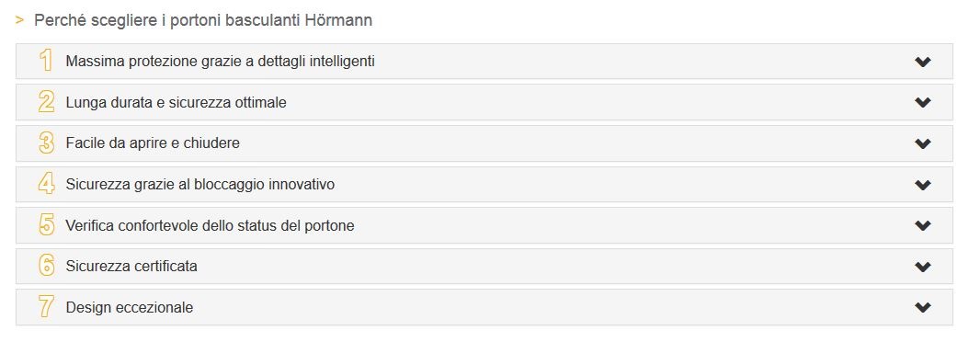The image size is (980, 342).
Task: Expand chevron for Lunga durata row
Action: pyautogui.click(x=922, y=102)
